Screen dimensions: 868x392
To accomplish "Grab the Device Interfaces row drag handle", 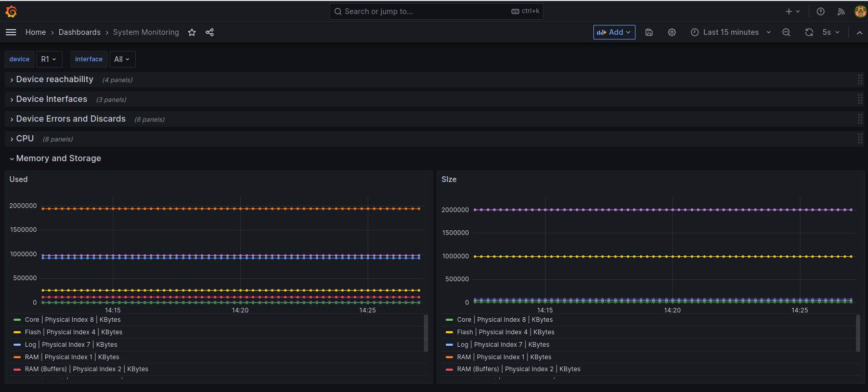I will [x=860, y=99].
